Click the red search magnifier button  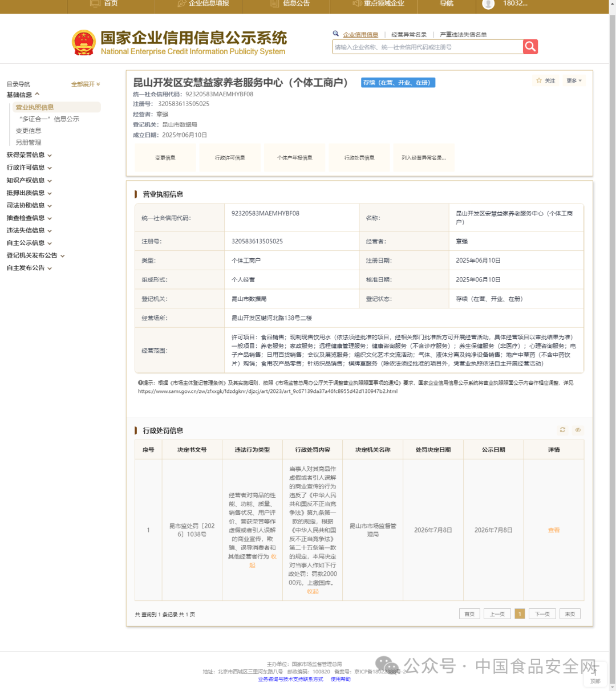tap(530, 47)
